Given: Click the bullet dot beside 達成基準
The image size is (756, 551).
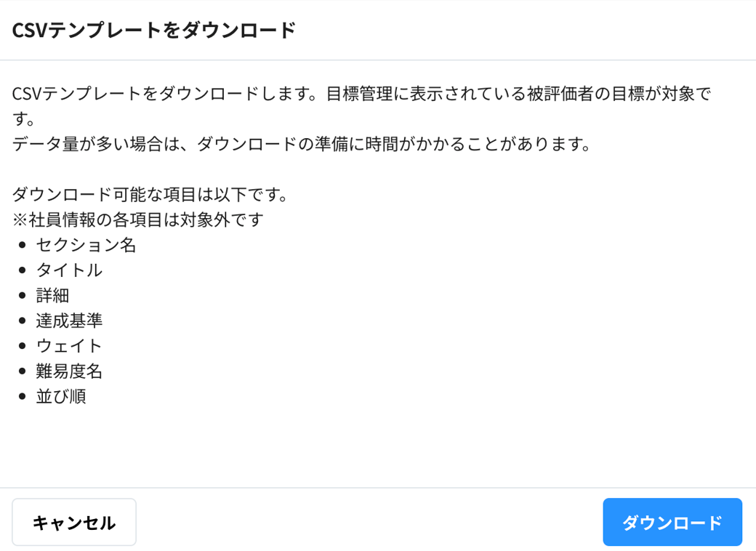Looking at the screenshot, I should tap(23, 321).
